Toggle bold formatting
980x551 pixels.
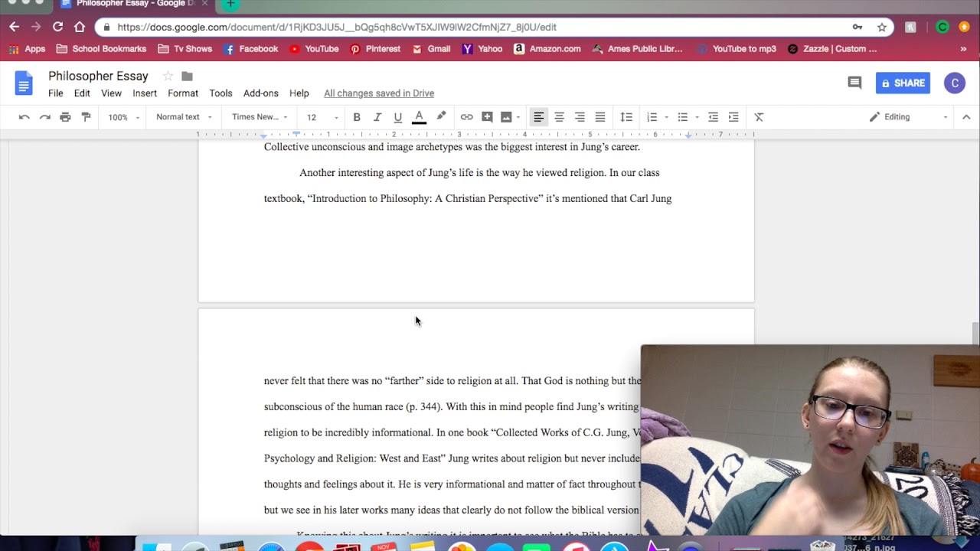[x=357, y=117]
